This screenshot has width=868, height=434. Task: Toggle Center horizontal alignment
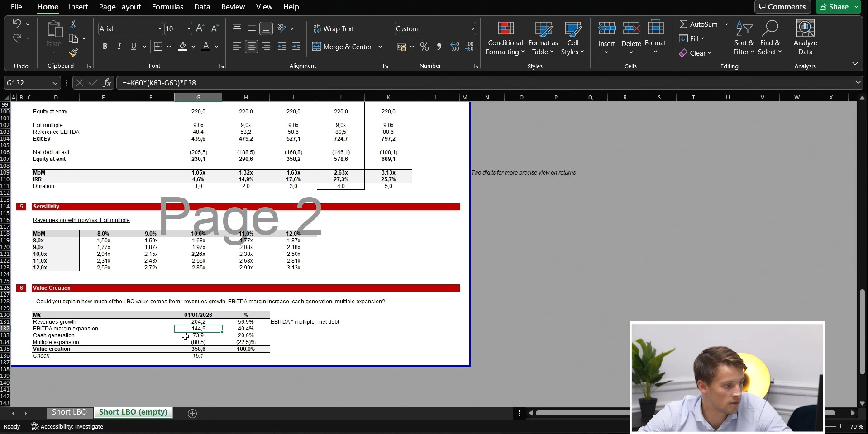pos(252,47)
